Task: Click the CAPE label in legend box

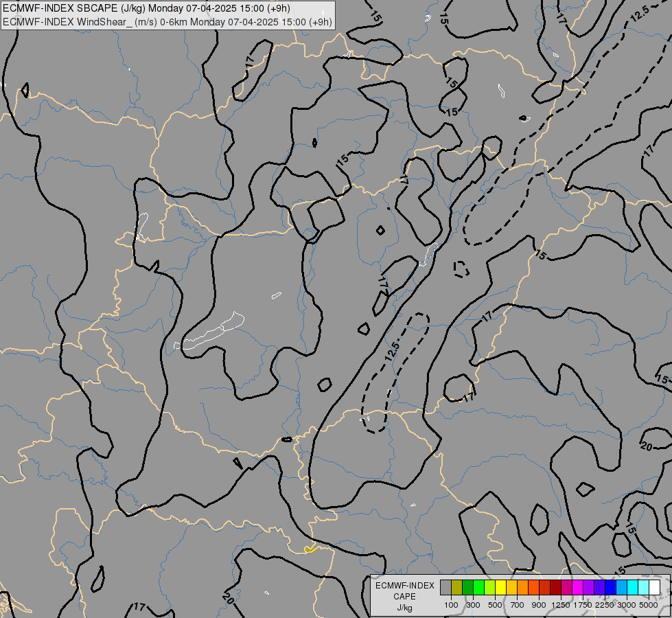Action: click(x=404, y=597)
